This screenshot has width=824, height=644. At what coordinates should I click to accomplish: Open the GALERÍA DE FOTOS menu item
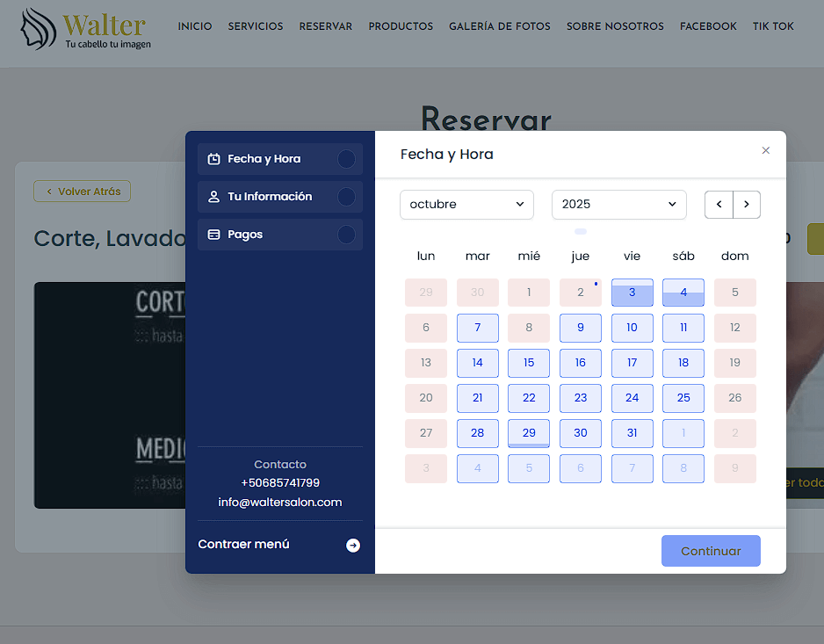pyautogui.click(x=499, y=26)
